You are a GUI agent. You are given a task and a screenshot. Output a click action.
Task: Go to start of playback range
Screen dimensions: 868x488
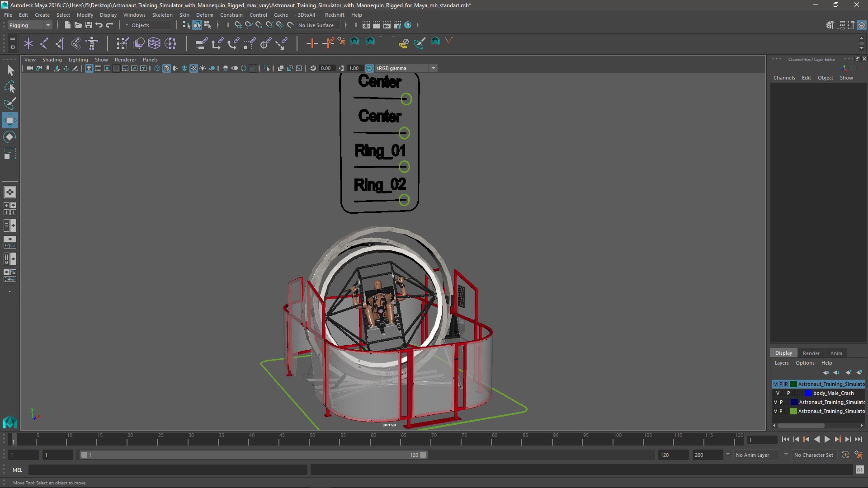tap(785, 439)
